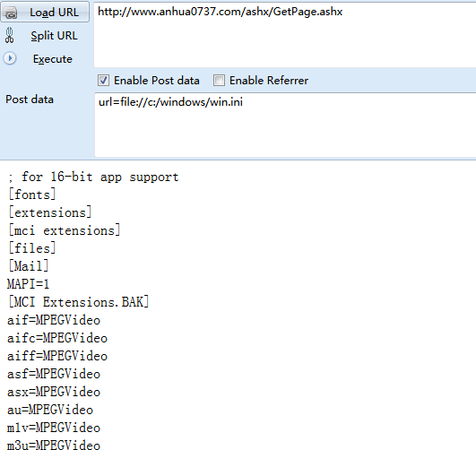
Task: Click the Post data label
Action: (x=30, y=100)
